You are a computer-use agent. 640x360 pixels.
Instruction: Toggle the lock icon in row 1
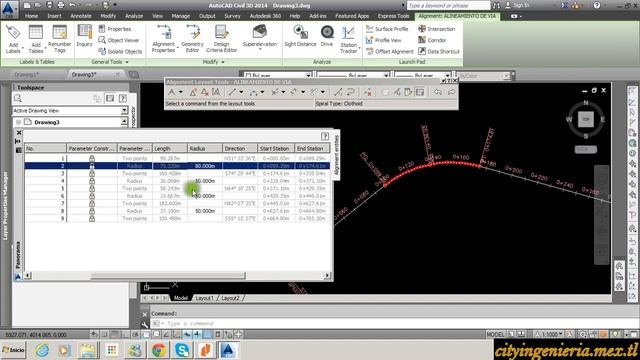tap(92, 158)
